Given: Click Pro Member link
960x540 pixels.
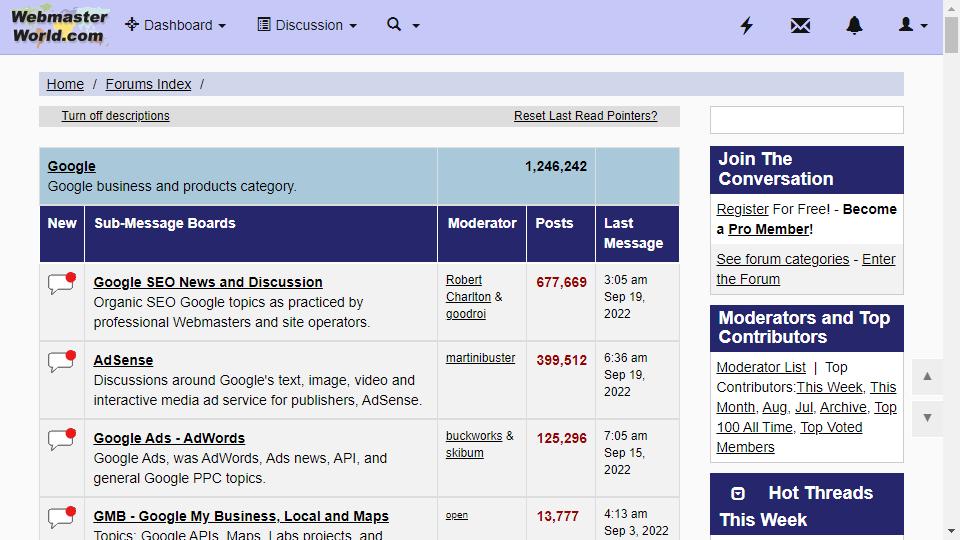Looking at the screenshot, I should coord(768,229).
